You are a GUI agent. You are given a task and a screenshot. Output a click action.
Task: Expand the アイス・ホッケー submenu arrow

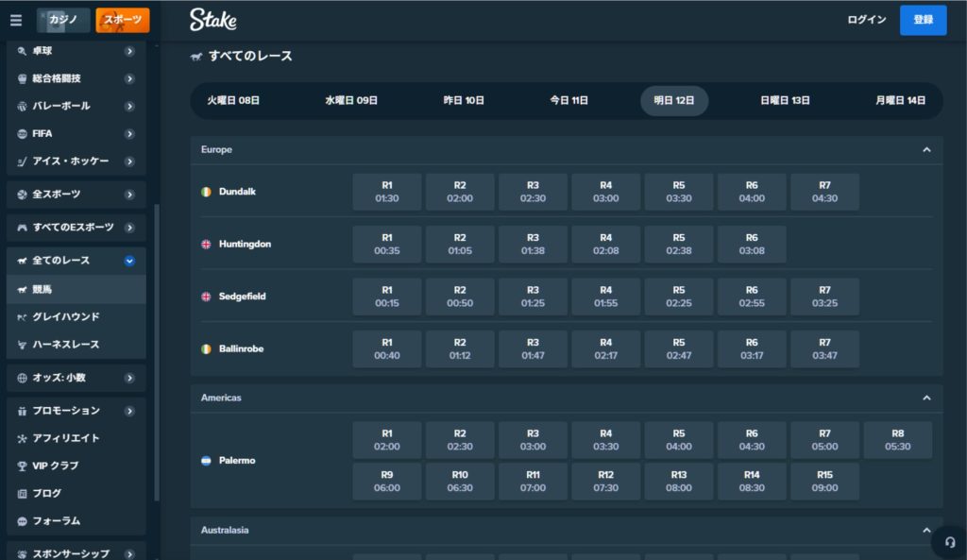(129, 161)
